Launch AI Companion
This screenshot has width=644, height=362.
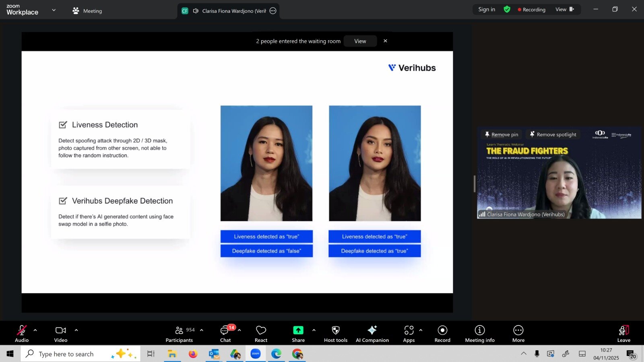point(372,333)
